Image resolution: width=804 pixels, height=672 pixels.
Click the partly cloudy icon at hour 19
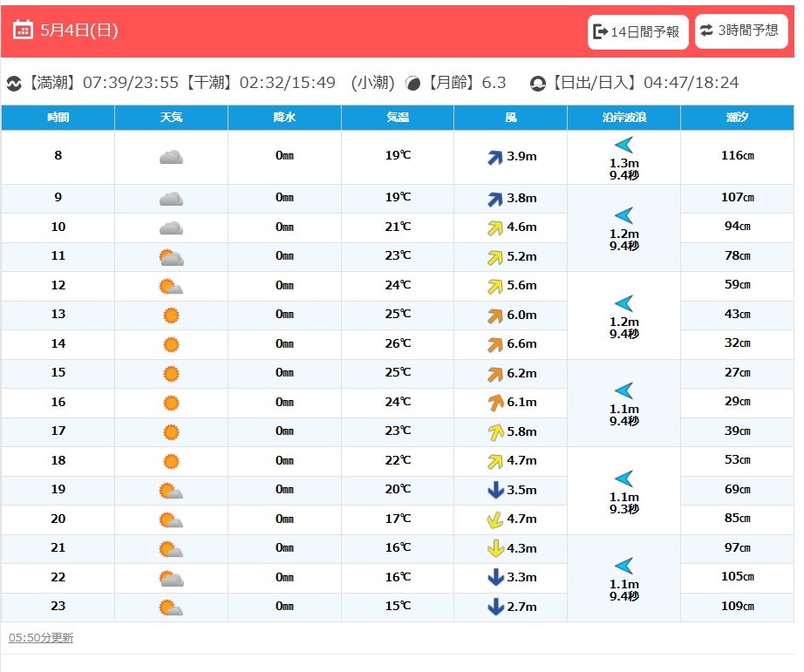(x=171, y=491)
